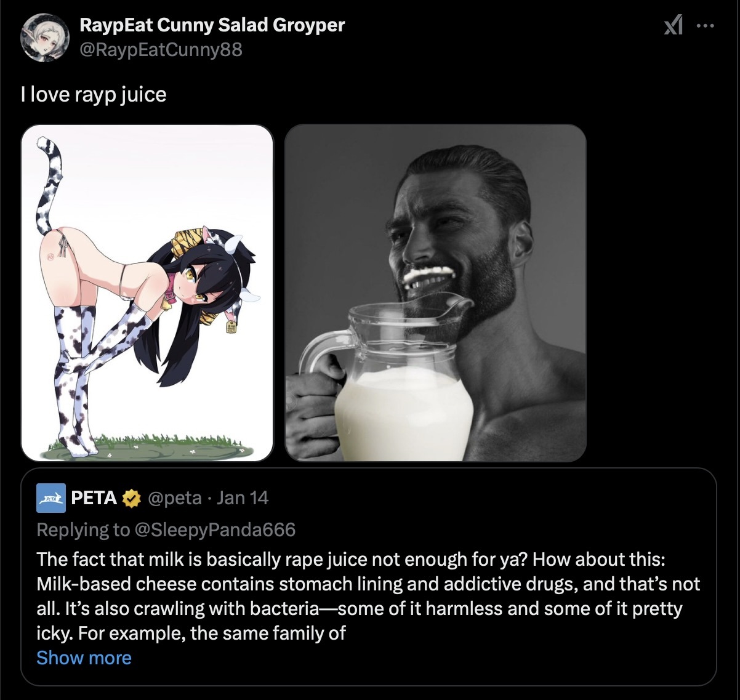Click the @peta handle
The width and height of the screenshot is (740, 700).
coord(175,498)
